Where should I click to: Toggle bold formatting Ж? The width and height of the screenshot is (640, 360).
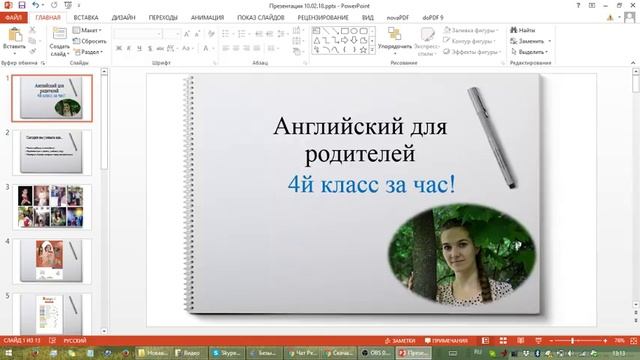coord(119,48)
